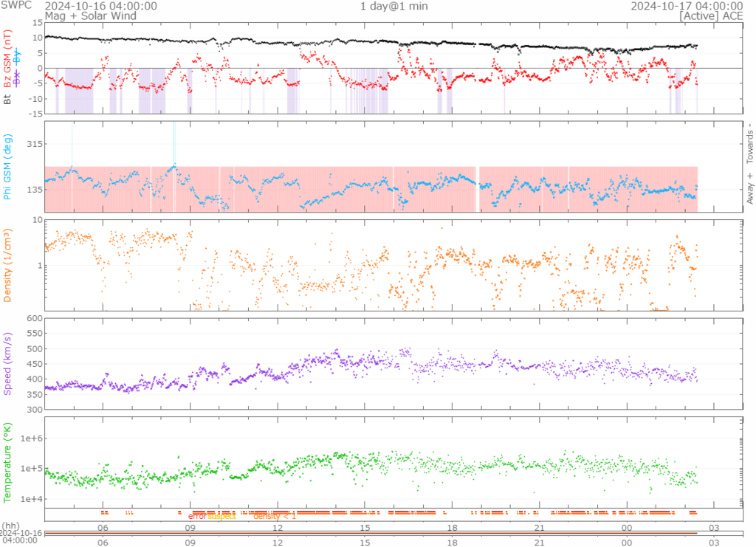Image resolution: width=756 pixels, height=547 pixels.
Task: Click the start date 2024-10-16 04:00:00 at the top
Action: click(x=101, y=6)
